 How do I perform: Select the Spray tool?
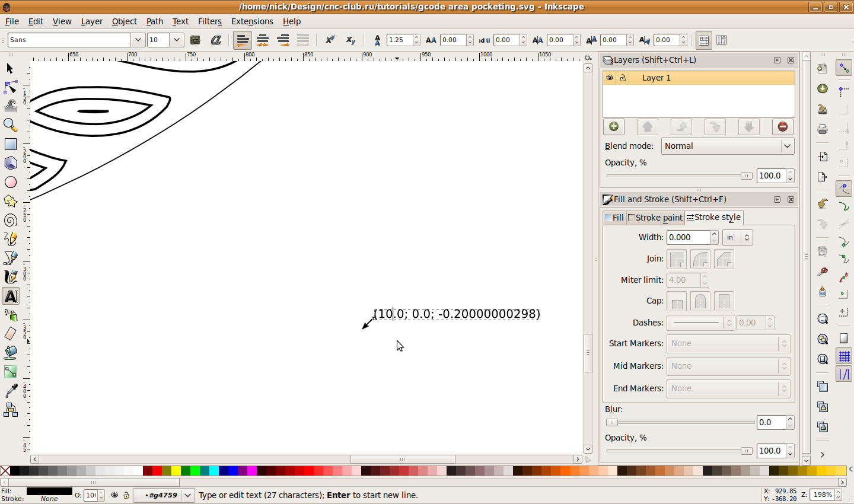click(10, 315)
